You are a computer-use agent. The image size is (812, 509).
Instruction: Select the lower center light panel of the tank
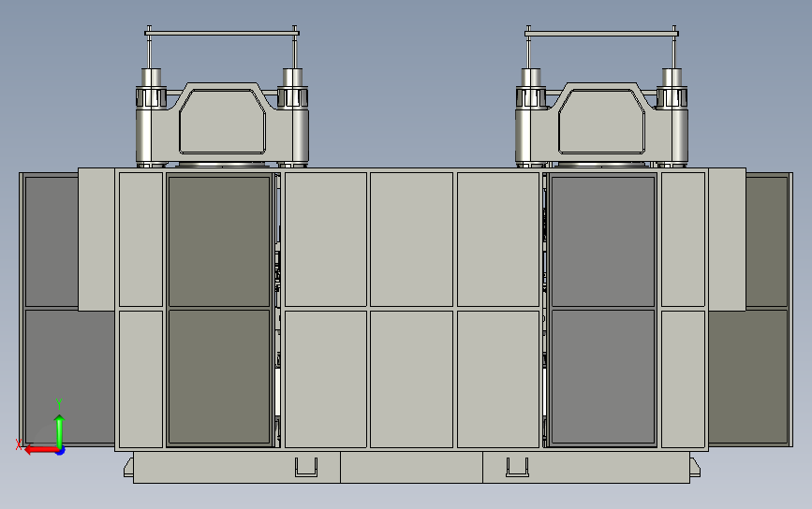click(411, 379)
